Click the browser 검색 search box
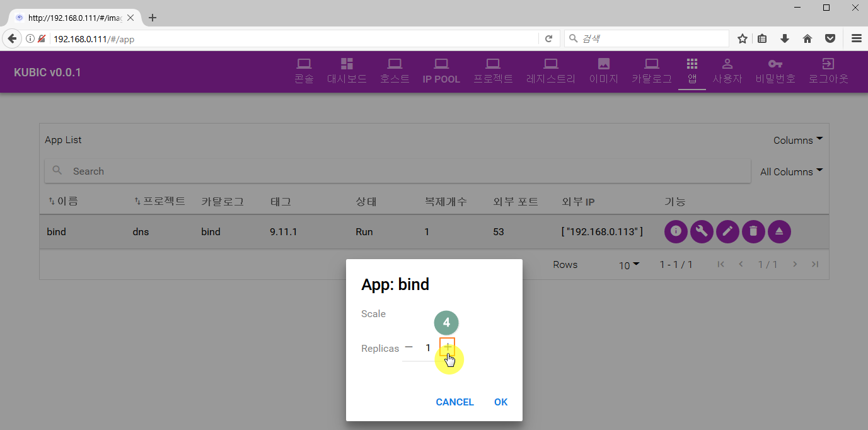868x430 pixels. tap(646, 38)
